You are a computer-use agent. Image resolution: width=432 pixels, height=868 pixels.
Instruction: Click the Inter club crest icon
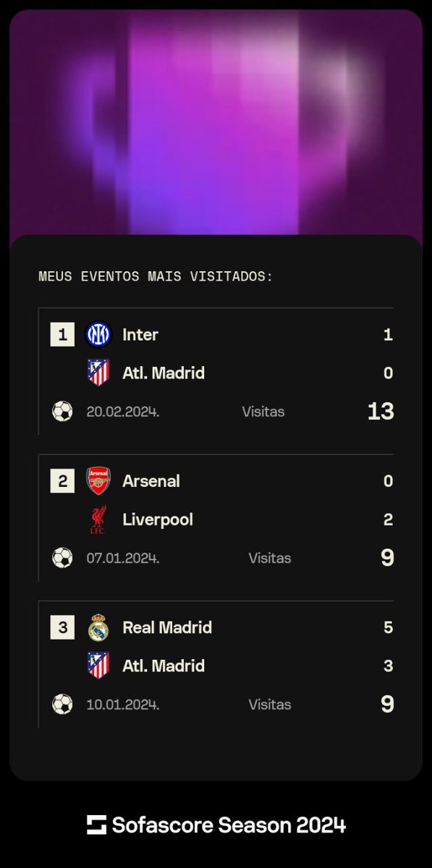(98, 334)
